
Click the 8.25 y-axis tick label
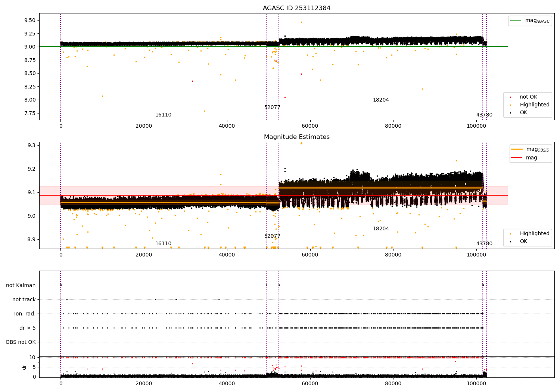coord(29,87)
